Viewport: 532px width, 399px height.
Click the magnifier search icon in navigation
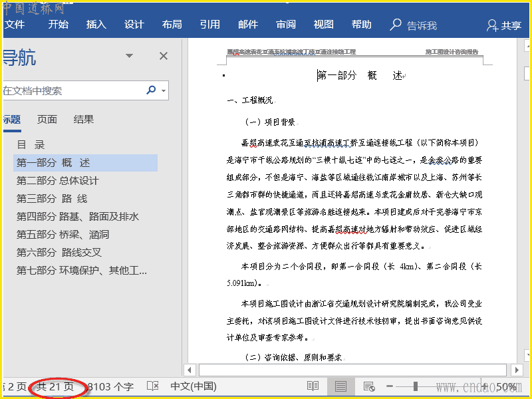151,90
